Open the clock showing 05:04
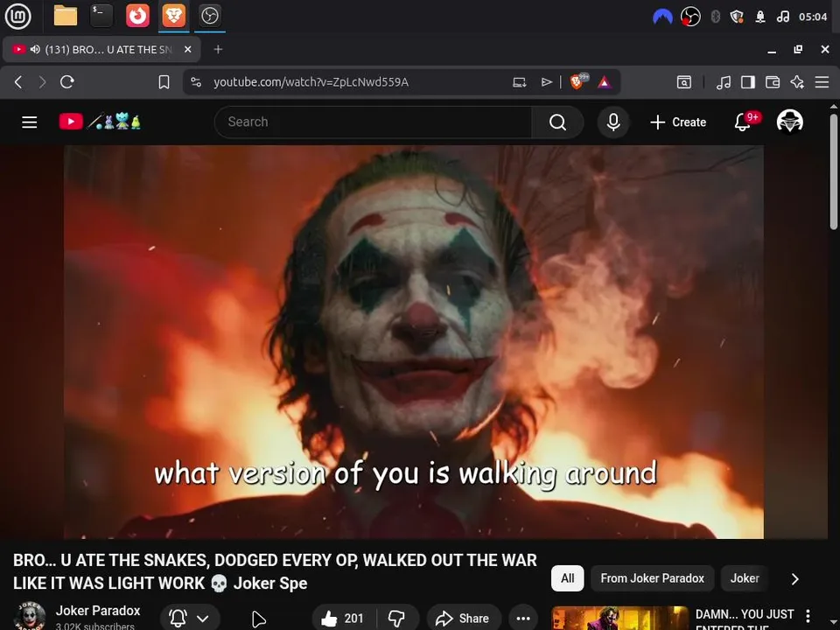The height and width of the screenshot is (630, 840). click(x=813, y=17)
